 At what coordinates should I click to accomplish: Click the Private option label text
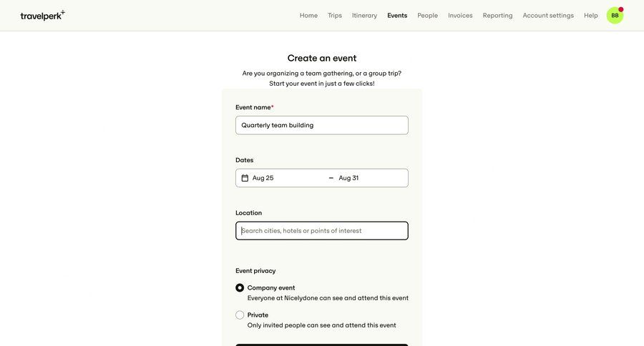(x=258, y=315)
